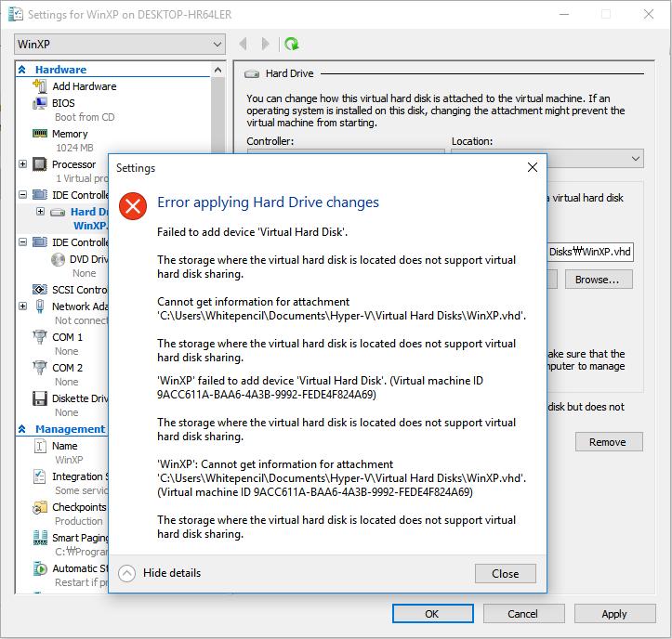Click the Management section header

pos(71,429)
